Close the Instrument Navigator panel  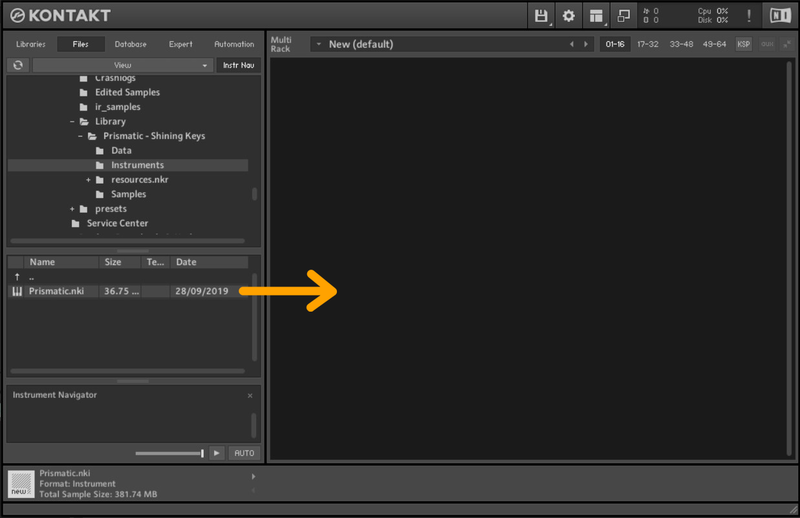click(x=250, y=396)
